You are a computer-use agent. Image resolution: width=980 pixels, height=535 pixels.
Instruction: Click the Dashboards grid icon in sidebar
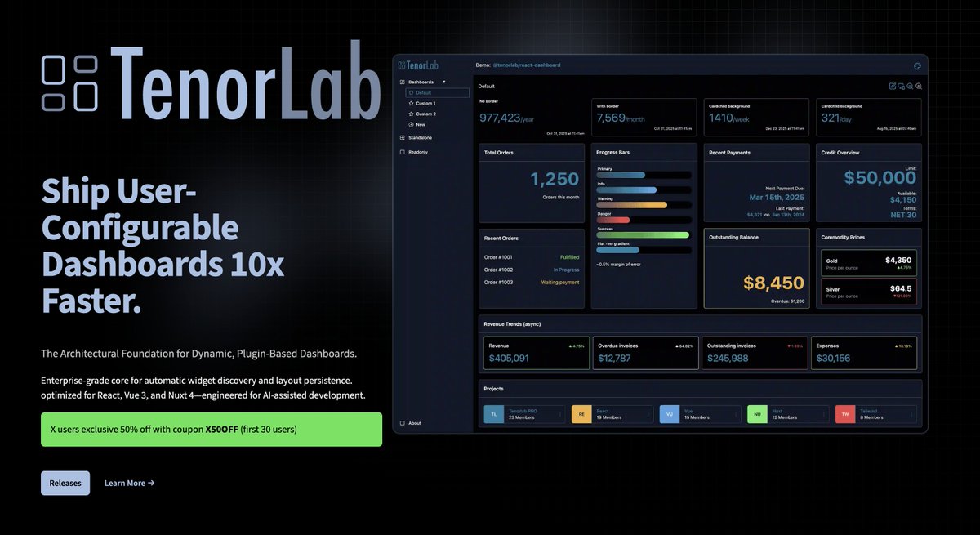pos(402,82)
